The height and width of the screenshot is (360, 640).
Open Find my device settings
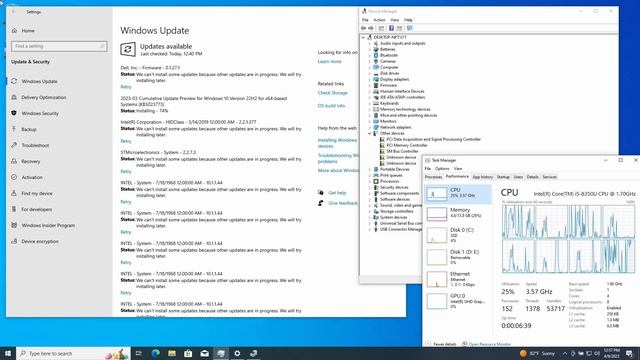(x=37, y=193)
